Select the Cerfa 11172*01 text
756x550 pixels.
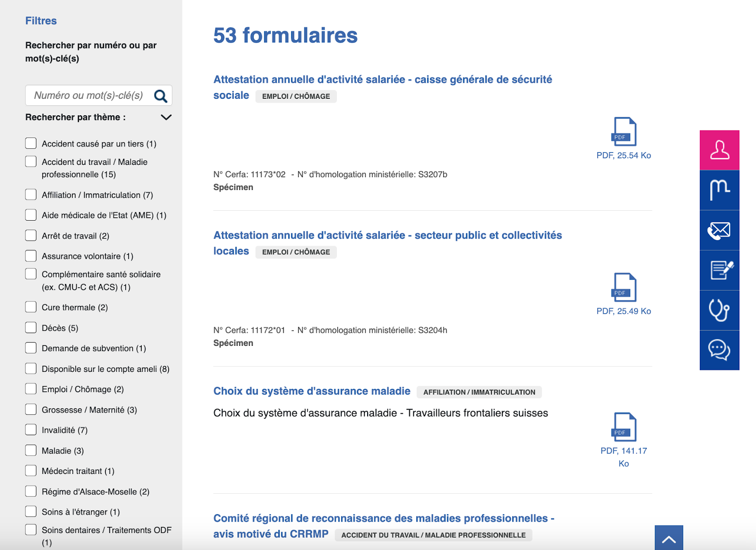(249, 330)
